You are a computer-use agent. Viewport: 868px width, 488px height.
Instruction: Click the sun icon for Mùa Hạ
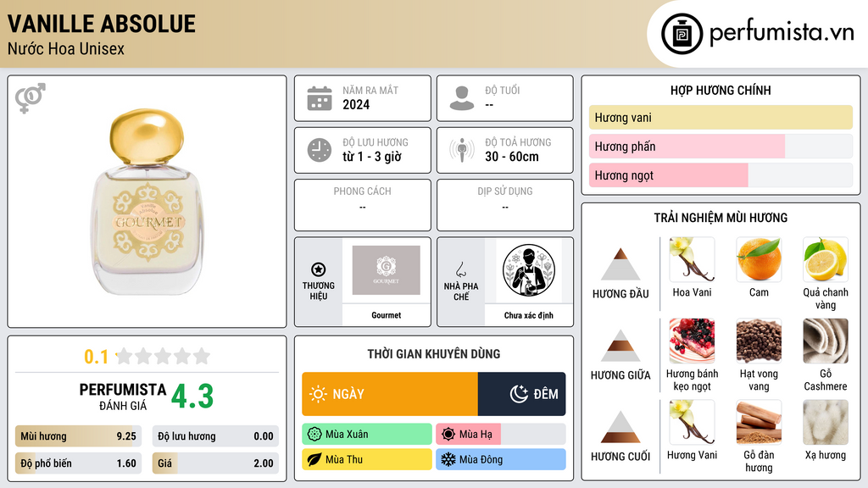448,435
